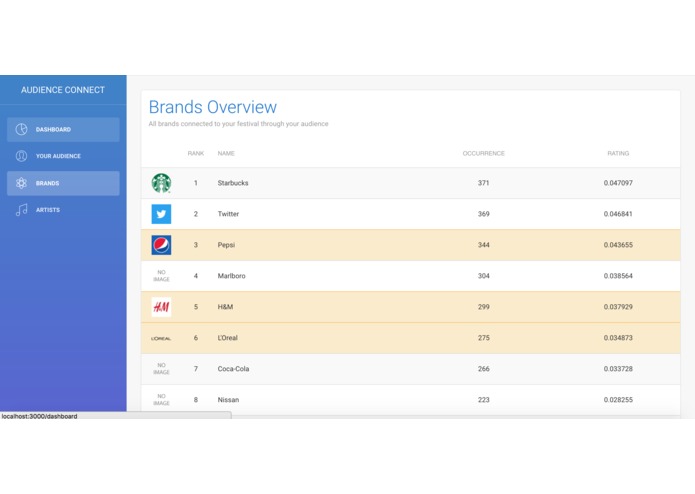Select the Pepsi name cell
695x494 pixels.
pyautogui.click(x=226, y=245)
